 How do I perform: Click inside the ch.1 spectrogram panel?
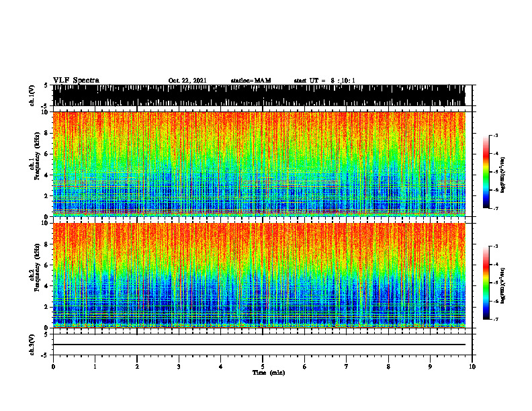(x=259, y=164)
